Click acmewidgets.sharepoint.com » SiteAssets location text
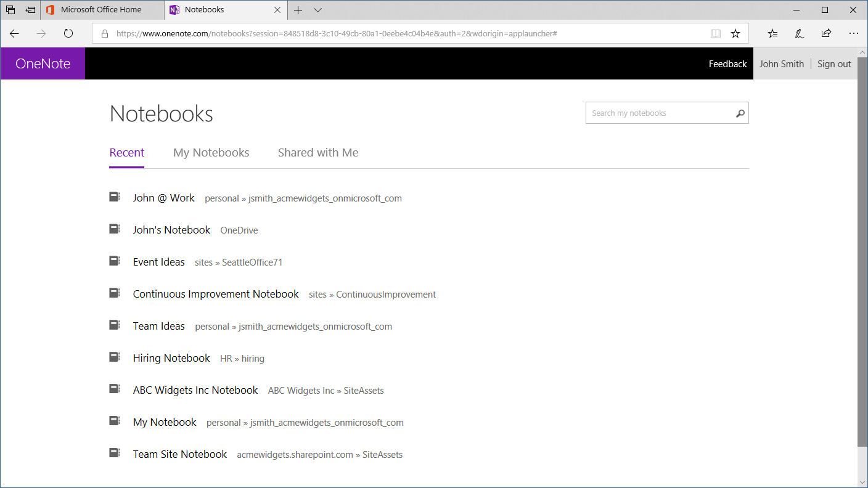 pos(320,455)
